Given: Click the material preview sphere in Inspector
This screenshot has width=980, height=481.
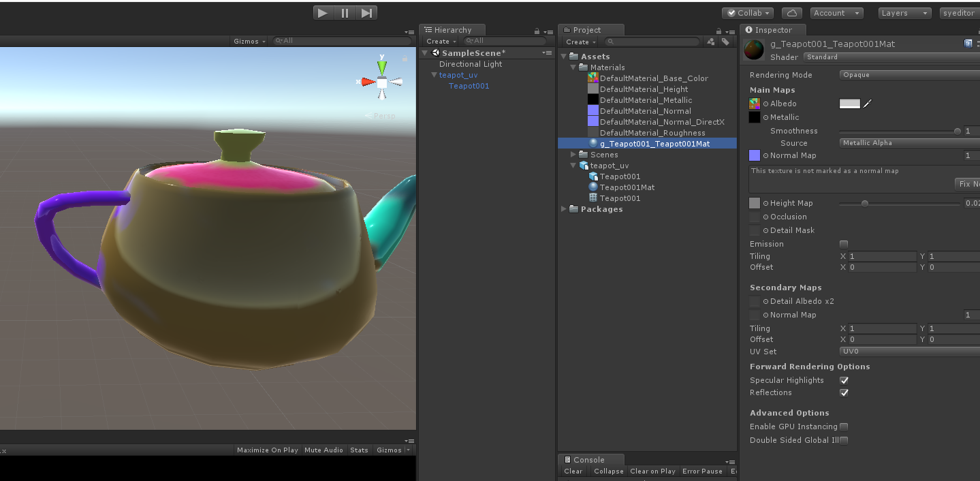Looking at the screenshot, I should [754, 49].
